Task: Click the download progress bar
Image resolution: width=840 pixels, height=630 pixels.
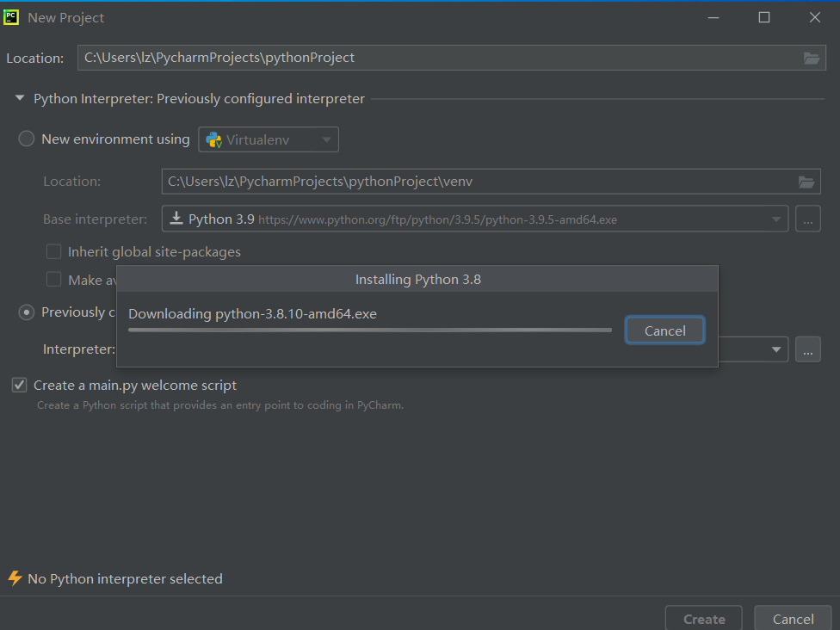Action: point(370,330)
